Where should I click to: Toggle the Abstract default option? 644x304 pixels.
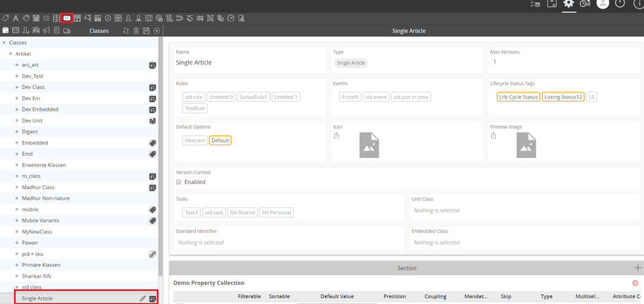point(194,140)
